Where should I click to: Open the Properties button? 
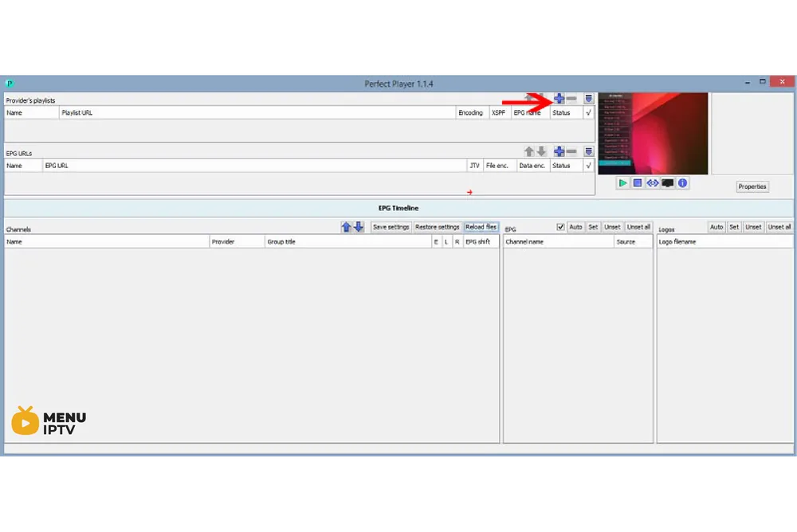[752, 186]
